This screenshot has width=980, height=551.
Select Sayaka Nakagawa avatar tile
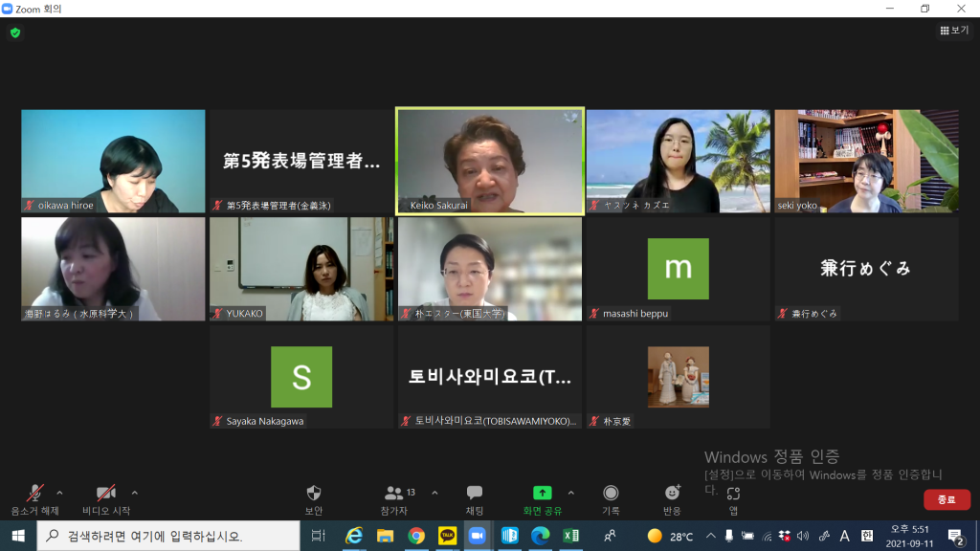(x=301, y=377)
